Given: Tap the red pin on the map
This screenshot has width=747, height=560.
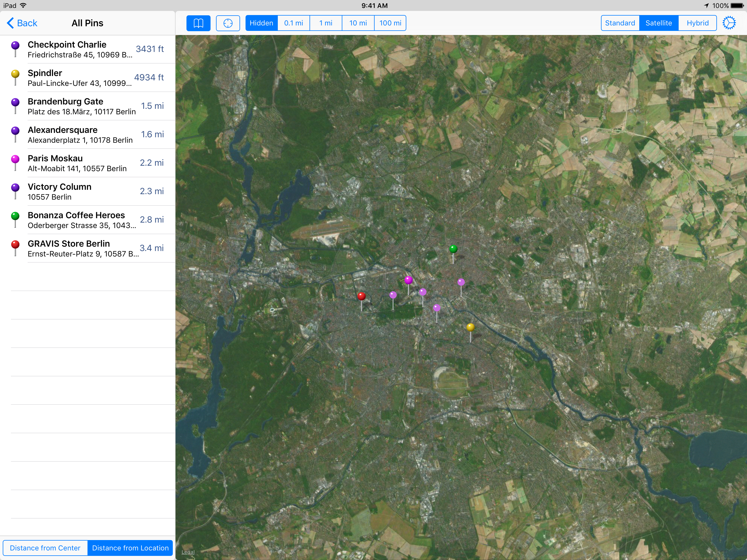Looking at the screenshot, I should click(x=361, y=297).
